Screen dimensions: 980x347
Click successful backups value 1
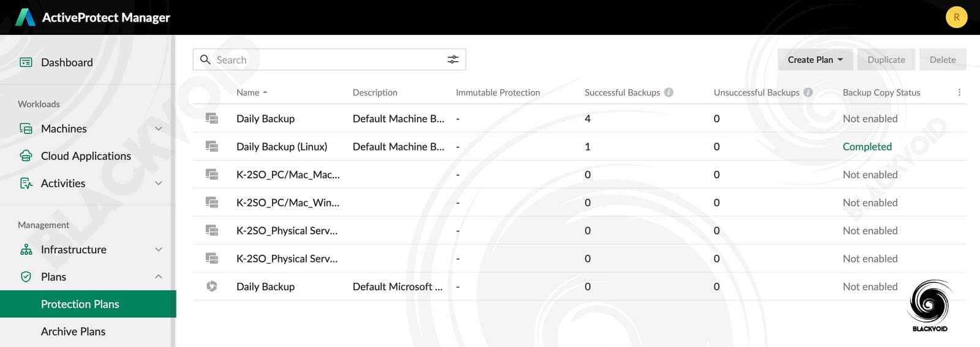click(x=587, y=146)
